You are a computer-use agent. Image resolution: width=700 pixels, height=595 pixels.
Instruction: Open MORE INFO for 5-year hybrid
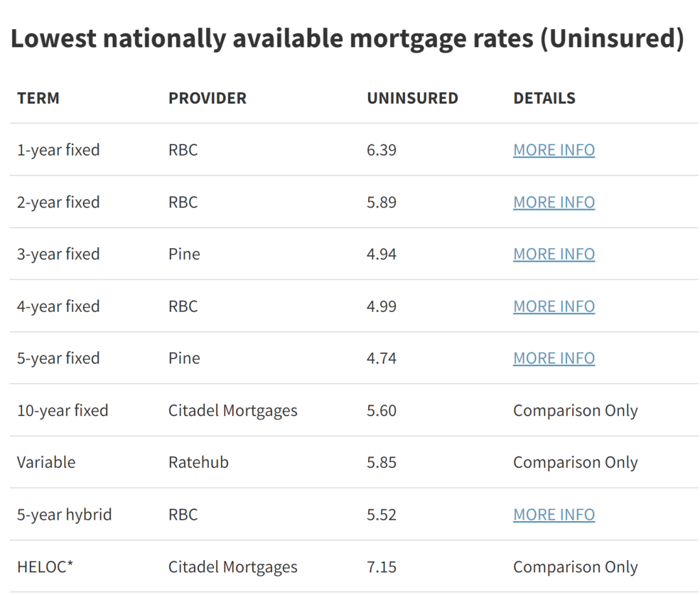point(554,515)
